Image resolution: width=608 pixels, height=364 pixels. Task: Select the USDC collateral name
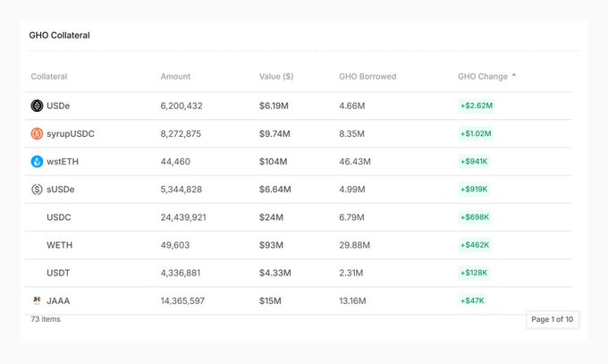point(59,217)
